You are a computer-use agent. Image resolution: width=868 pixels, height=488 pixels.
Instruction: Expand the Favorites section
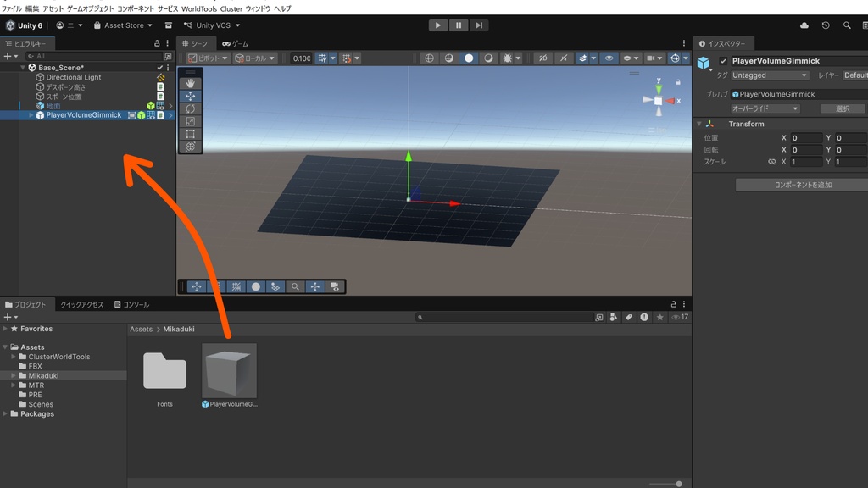click(x=5, y=329)
